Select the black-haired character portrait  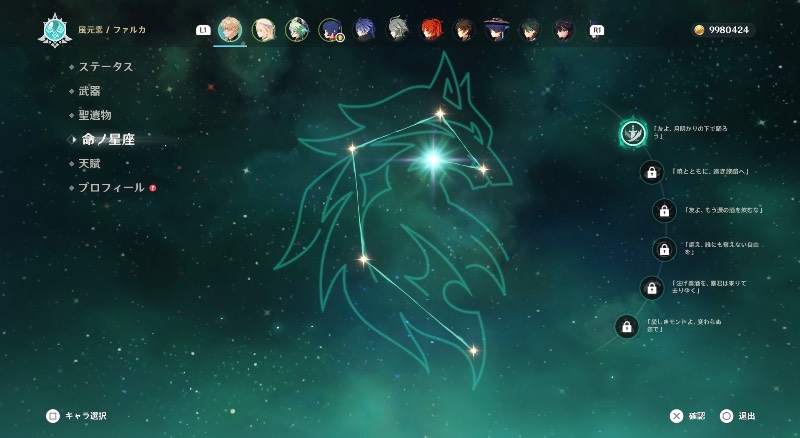tap(564, 30)
